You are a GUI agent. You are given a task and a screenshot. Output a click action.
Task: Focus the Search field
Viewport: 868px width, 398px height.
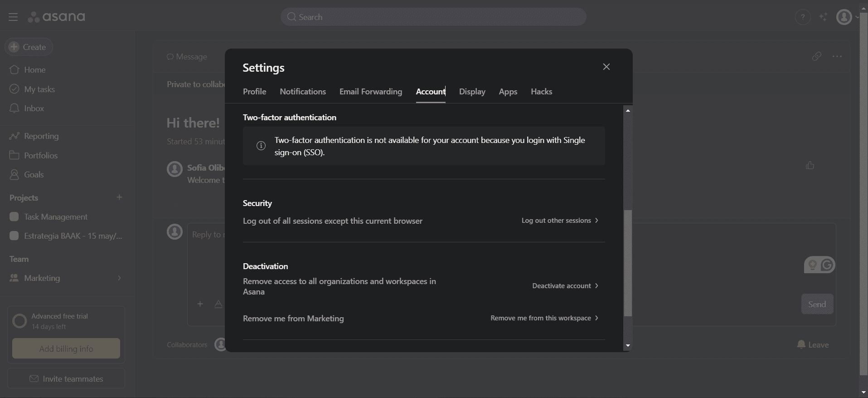tap(433, 17)
